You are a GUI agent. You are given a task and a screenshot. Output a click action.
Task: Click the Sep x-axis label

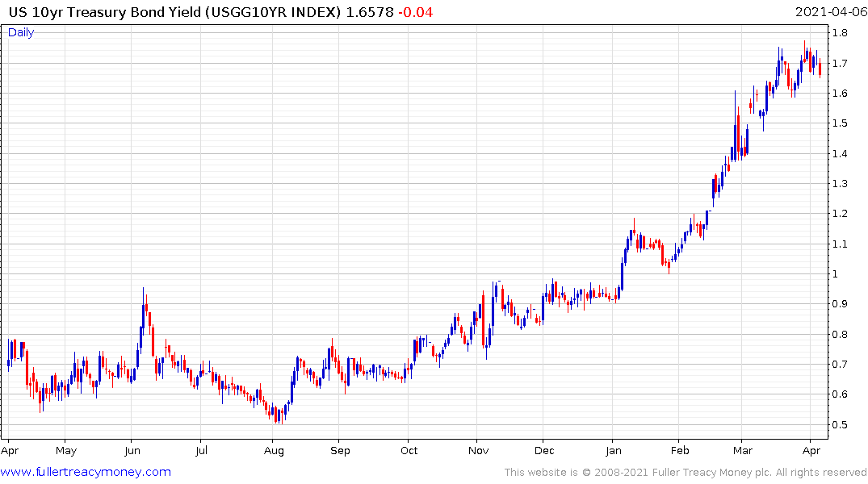click(x=340, y=451)
